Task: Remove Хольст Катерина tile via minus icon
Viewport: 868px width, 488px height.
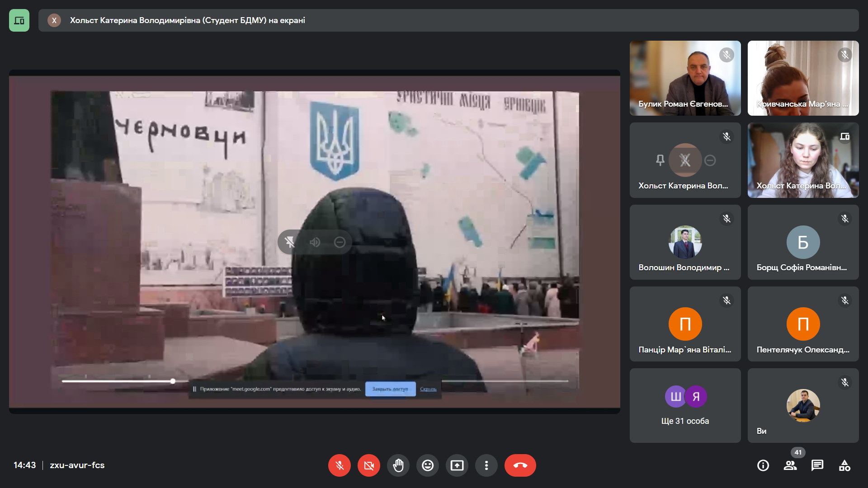Action: [710, 160]
